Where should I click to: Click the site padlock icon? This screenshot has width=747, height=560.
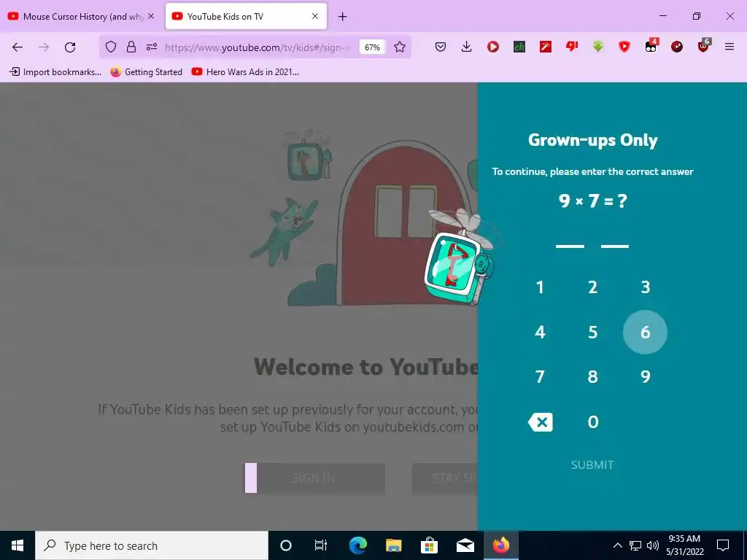(131, 47)
